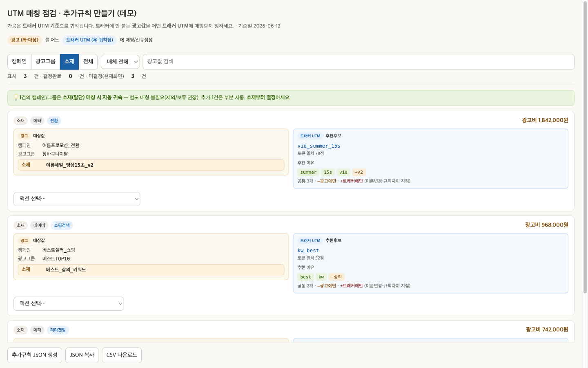Click the vid token chip
The image size is (588, 368).
click(x=343, y=173)
